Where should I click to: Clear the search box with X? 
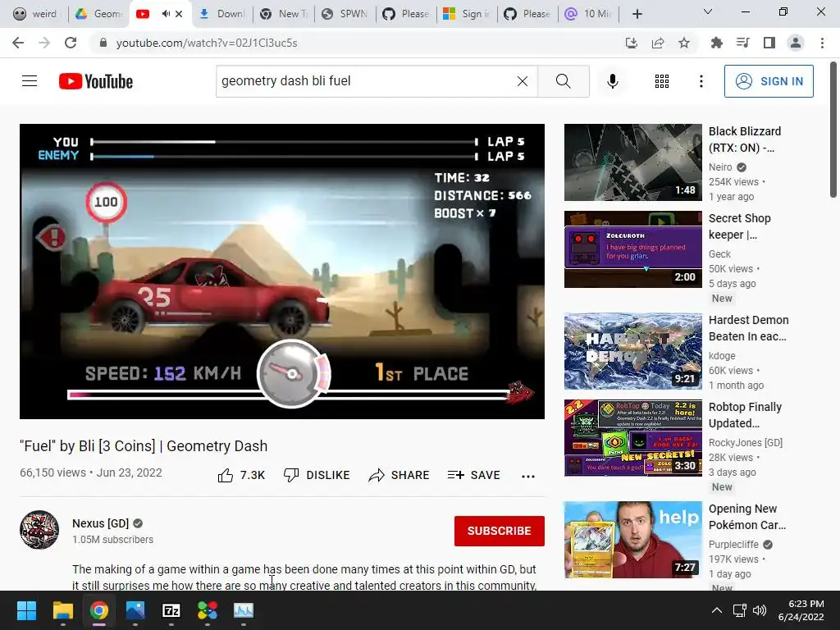(523, 81)
